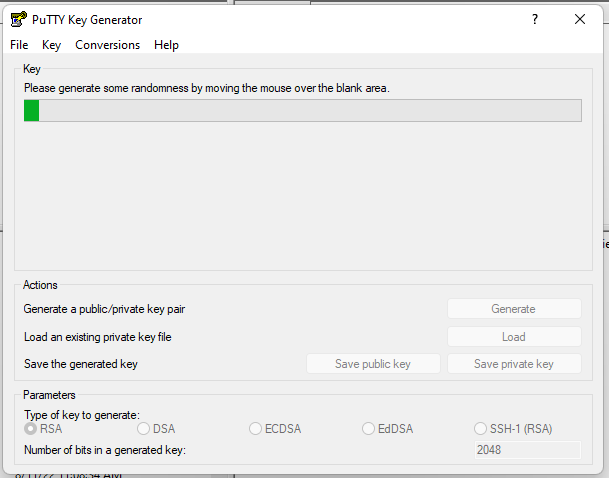Open the File menu
609x478 pixels.
pos(19,45)
